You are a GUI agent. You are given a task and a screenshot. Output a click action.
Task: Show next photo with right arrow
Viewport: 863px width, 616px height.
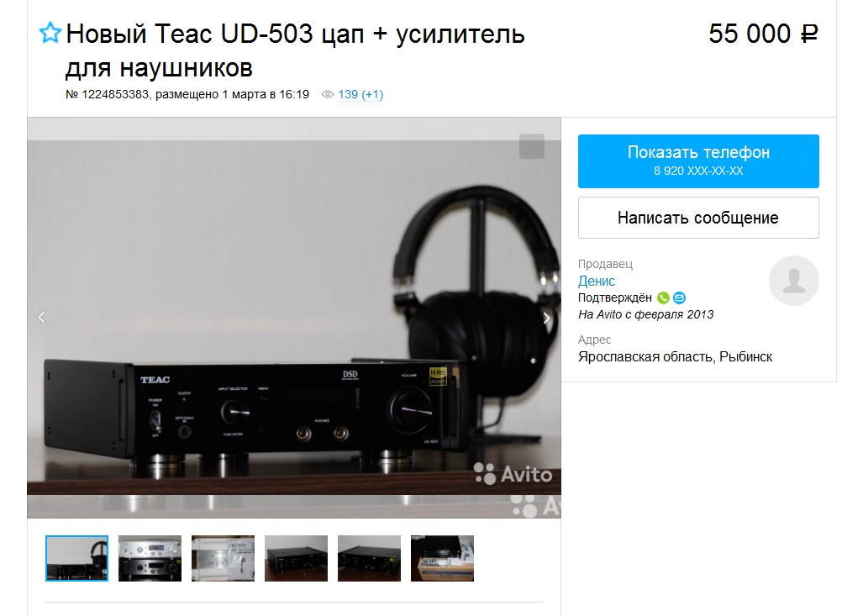[546, 319]
